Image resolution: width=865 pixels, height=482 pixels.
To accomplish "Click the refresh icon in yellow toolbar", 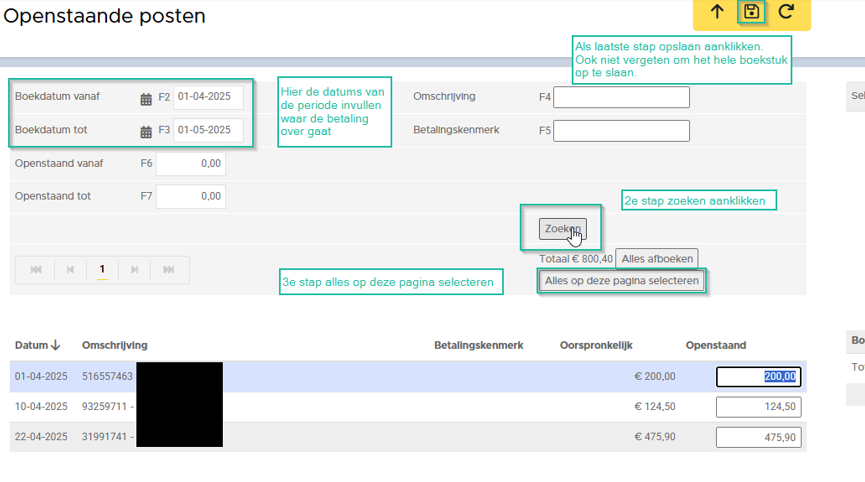I will pos(786,12).
